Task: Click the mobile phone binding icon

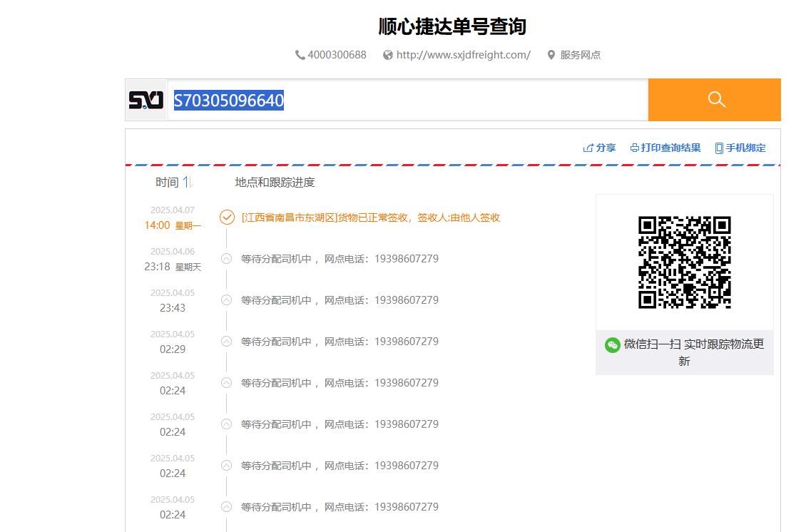Action: pyautogui.click(x=720, y=148)
